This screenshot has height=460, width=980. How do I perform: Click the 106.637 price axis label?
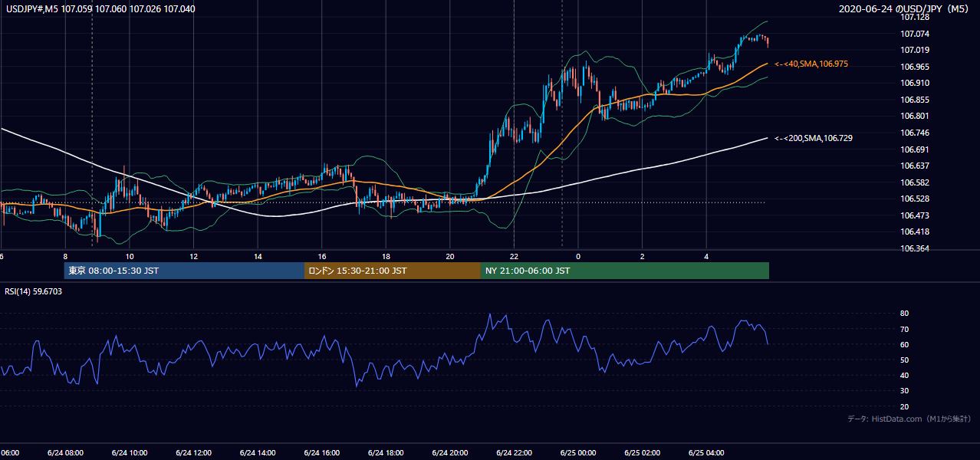click(x=916, y=166)
